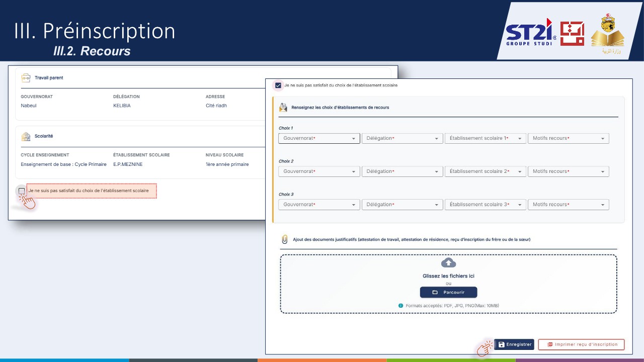Expand Établissement scolaire 1 dropdown
644x362 pixels.
486,138
